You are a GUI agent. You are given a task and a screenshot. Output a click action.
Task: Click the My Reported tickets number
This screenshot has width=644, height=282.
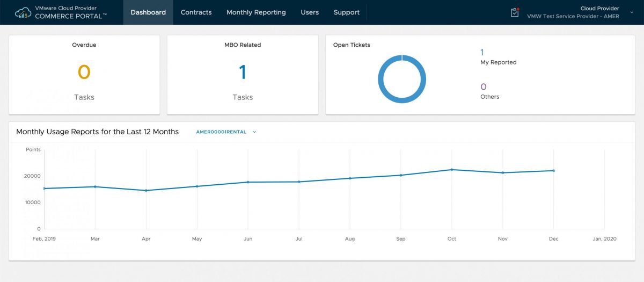[482, 53]
